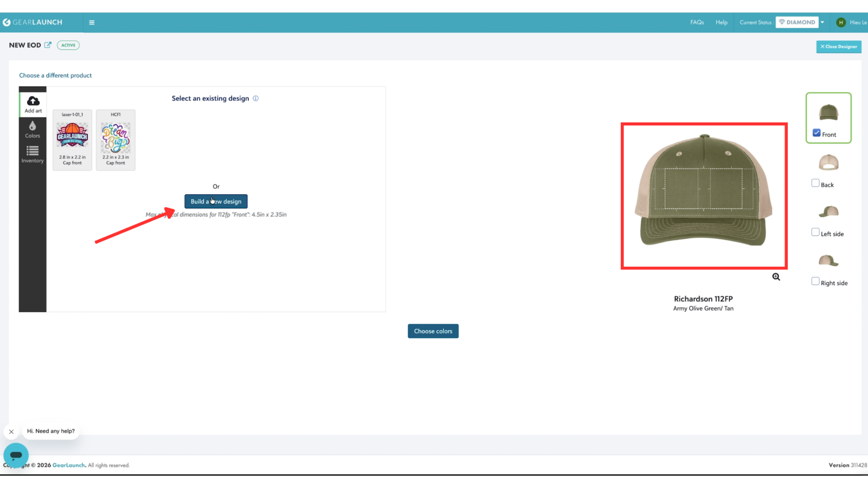Click Build a new design button
868x488 pixels.
[216, 202]
